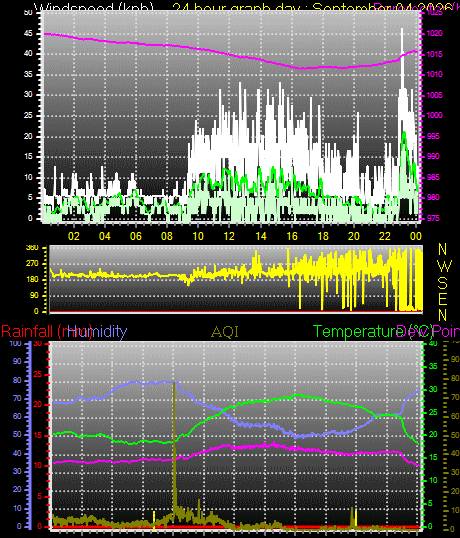Click 180 on the wind direction axis
This screenshot has width=460, height=538.
pyautogui.click(x=32, y=280)
